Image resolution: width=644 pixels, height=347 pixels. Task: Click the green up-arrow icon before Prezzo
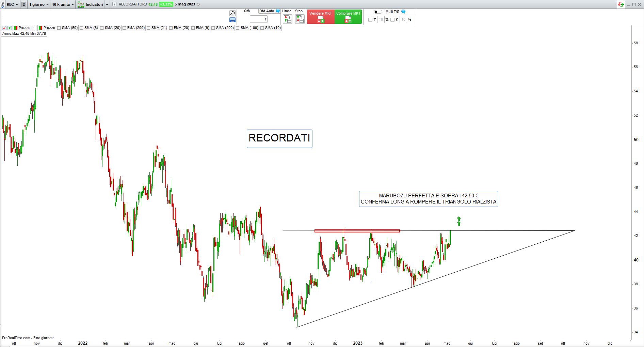tap(10, 28)
